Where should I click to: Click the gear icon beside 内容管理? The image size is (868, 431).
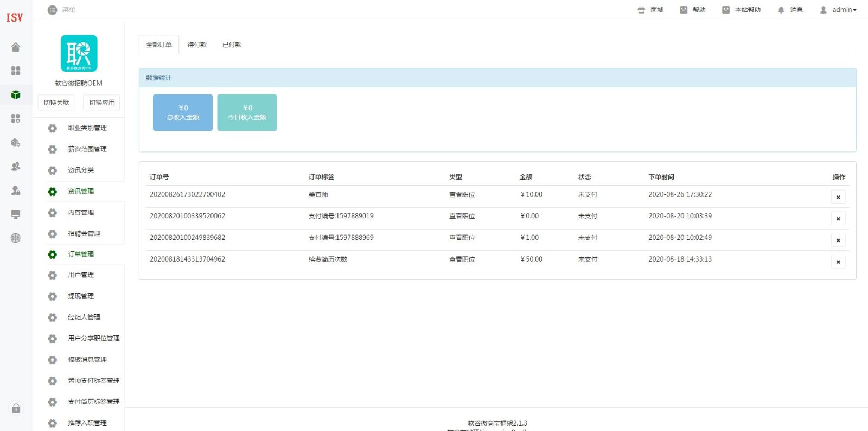click(x=52, y=213)
